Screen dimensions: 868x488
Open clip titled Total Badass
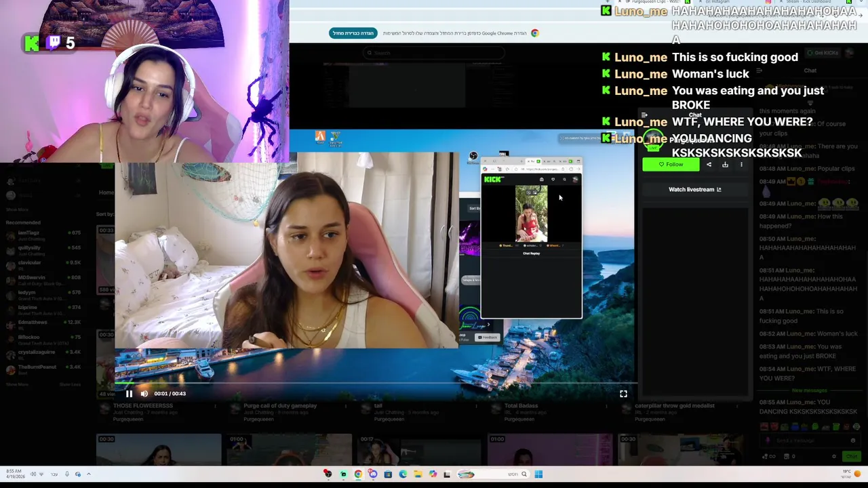pos(521,406)
